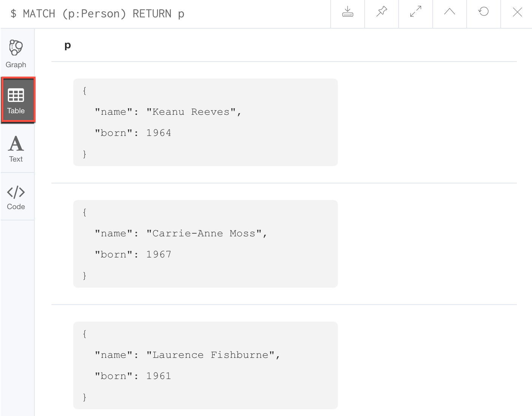Select the Keanu Reeves result card
The image size is (532, 416).
tap(205, 122)
